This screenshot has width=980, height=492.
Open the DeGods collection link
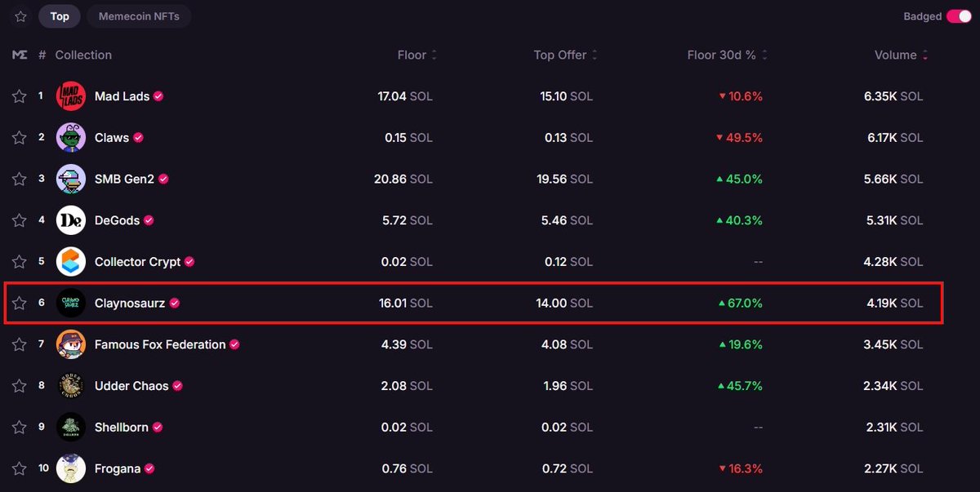coord(117,220)
